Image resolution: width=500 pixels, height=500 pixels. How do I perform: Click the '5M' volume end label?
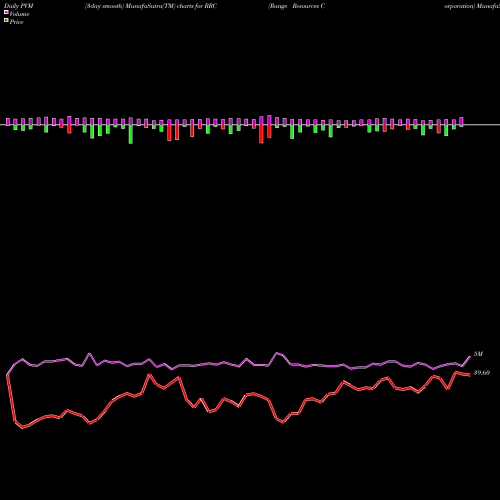tap(478, 354)
